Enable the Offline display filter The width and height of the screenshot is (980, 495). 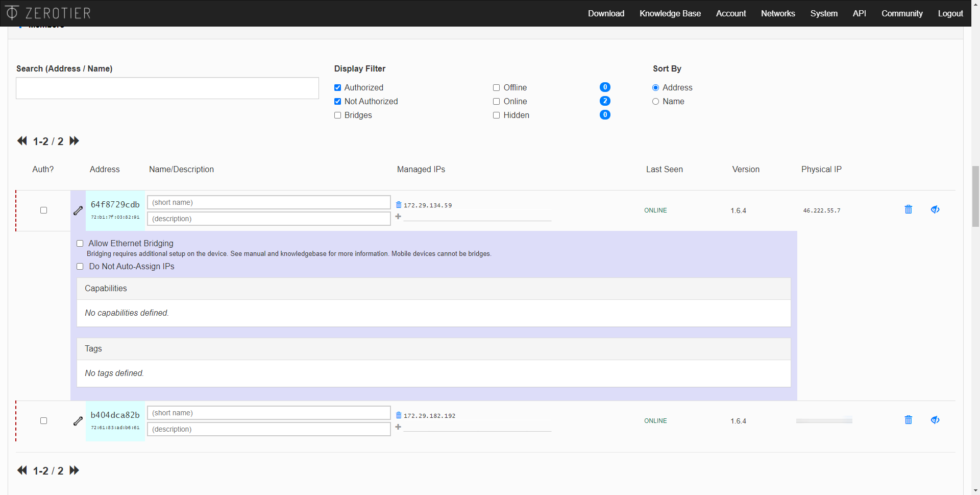tap(496, 88)
